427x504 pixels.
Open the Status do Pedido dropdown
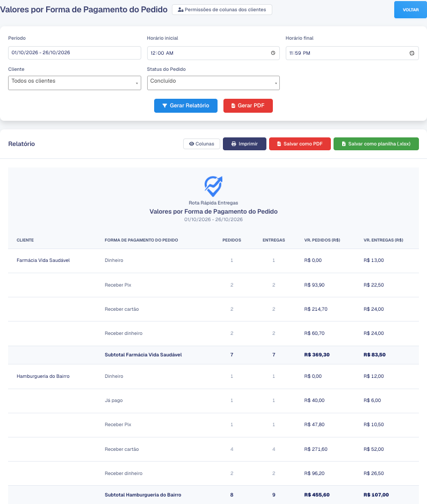click(x=213, y=83)
